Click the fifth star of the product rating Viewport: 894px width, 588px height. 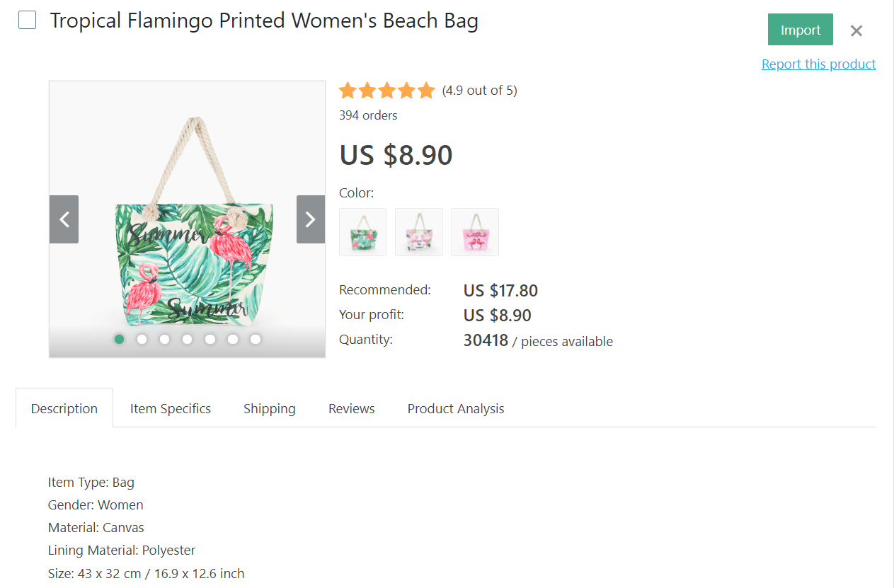click(x=426, y=90)
